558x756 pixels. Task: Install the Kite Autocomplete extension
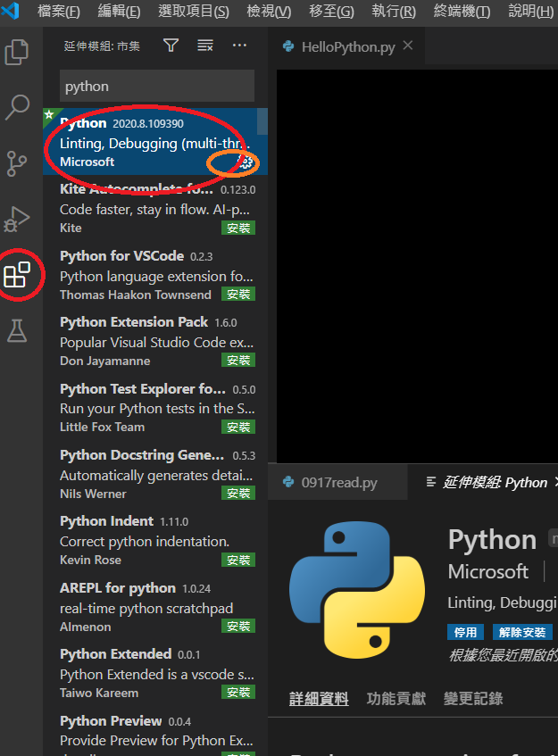[238, 228]
